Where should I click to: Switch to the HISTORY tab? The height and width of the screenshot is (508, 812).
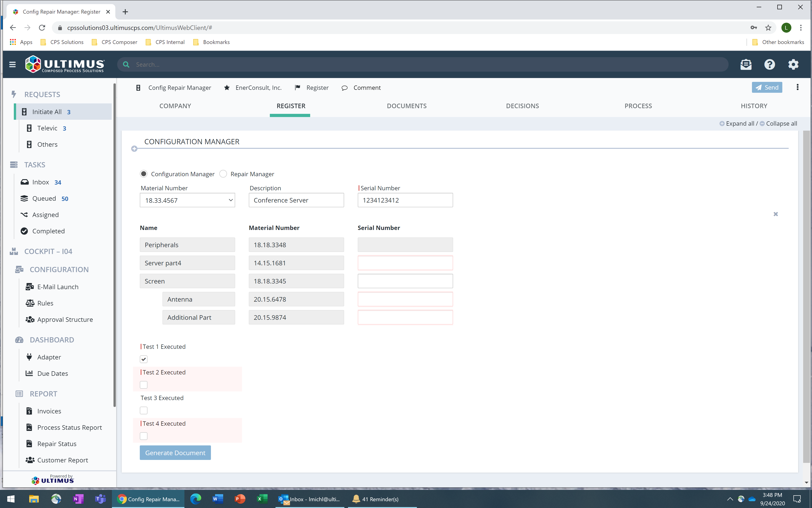754,106
